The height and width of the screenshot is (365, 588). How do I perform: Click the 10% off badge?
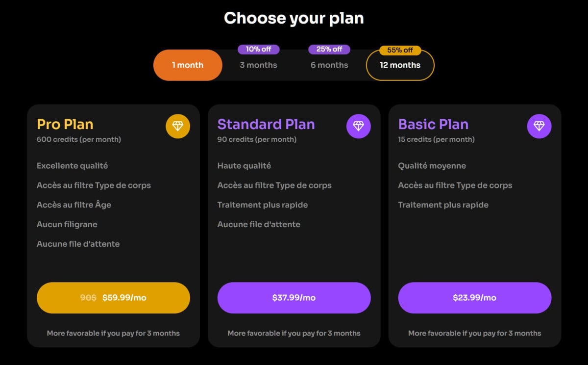[x=258, y=49]
